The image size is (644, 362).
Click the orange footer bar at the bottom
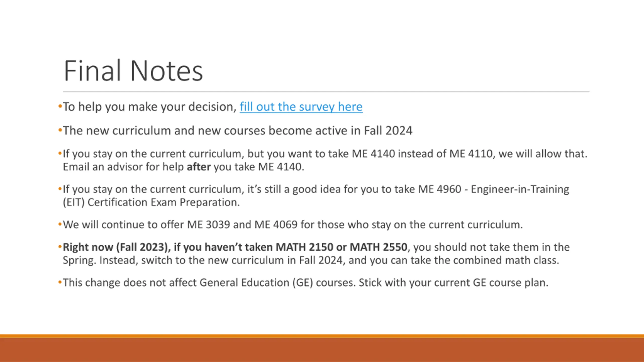322,348
